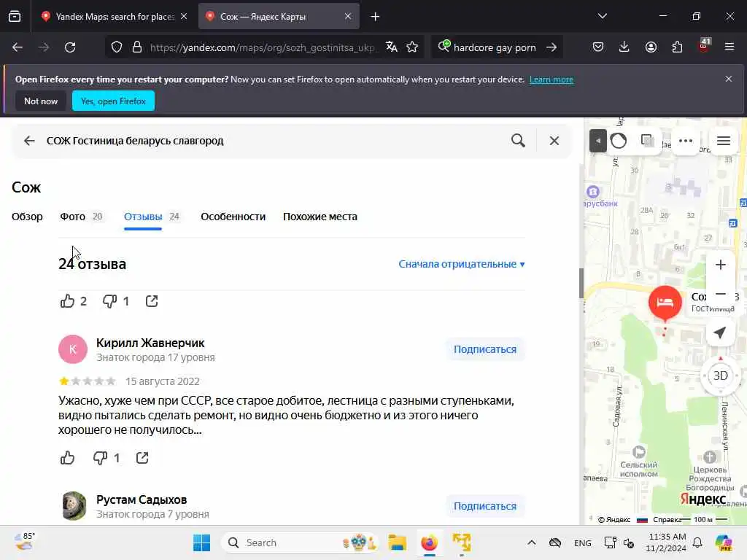Like Кирилл Жавнерчик's review
Image resolution: width=747 pixels, height=560 pixels.
click(67, 458)
